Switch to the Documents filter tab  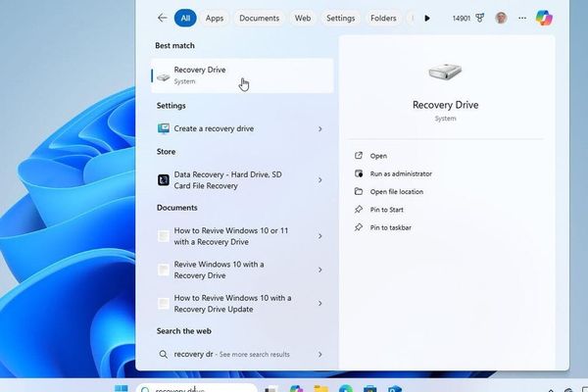coord(259,18)
